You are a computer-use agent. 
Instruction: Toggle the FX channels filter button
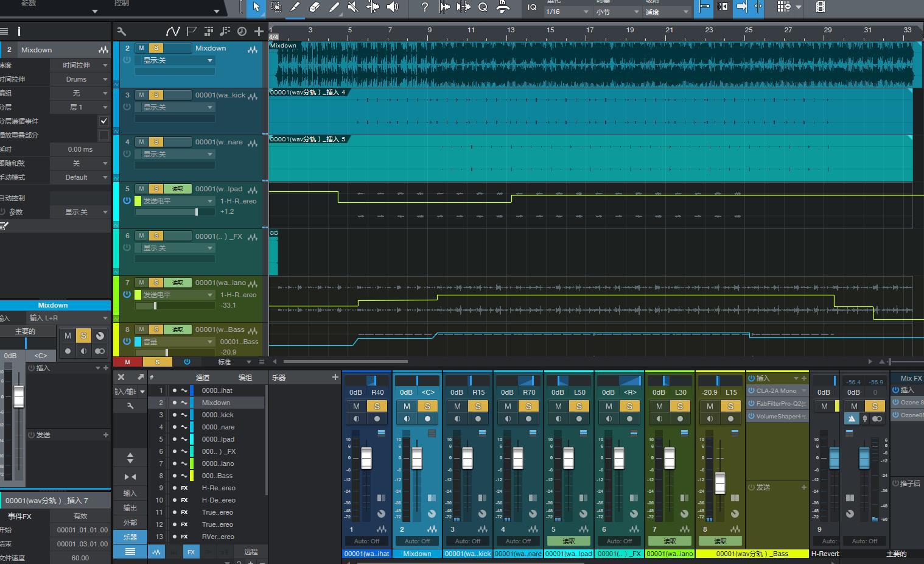191,552
